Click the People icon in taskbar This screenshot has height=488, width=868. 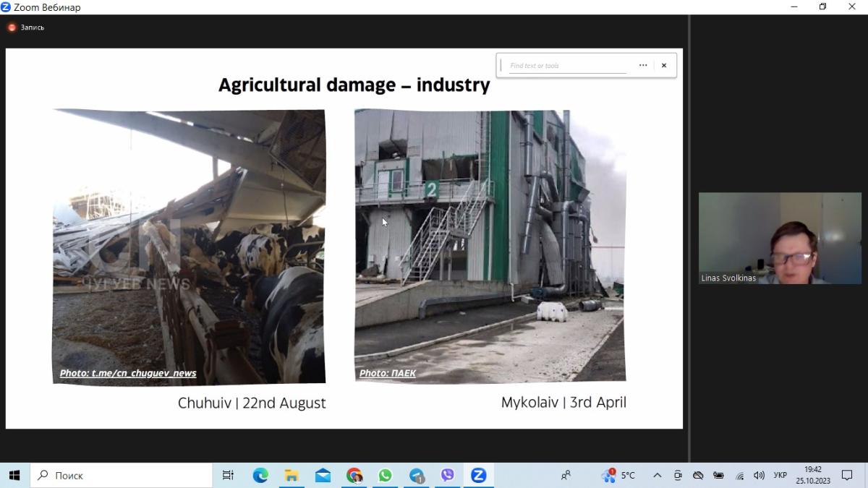[566, 475]
